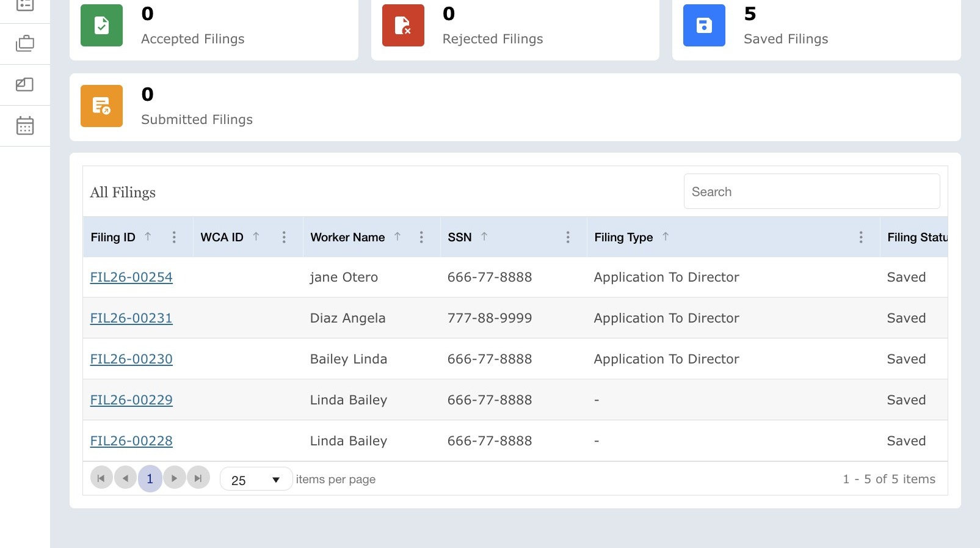Click the green Accepted Filings icon

coord(101,26)
